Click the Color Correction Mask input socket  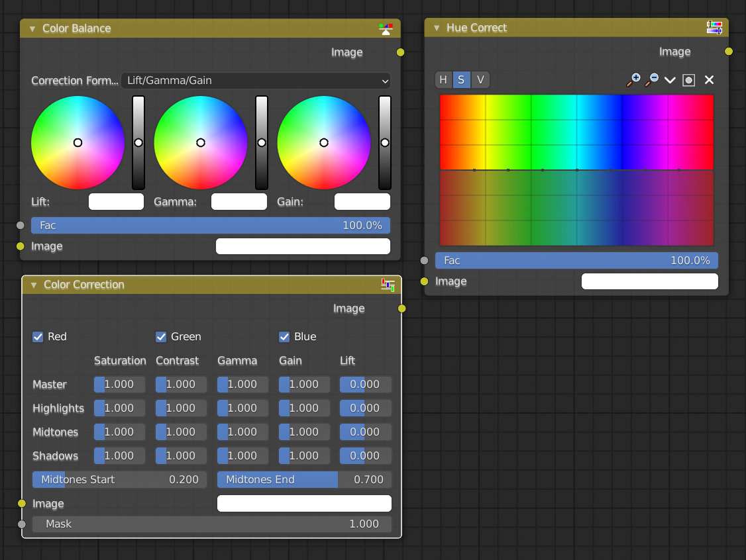tap(22, 524)
